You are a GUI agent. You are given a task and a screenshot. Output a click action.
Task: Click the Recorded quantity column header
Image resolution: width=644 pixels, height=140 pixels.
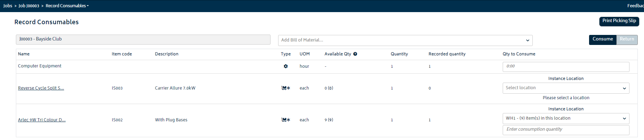click(447, 54)
